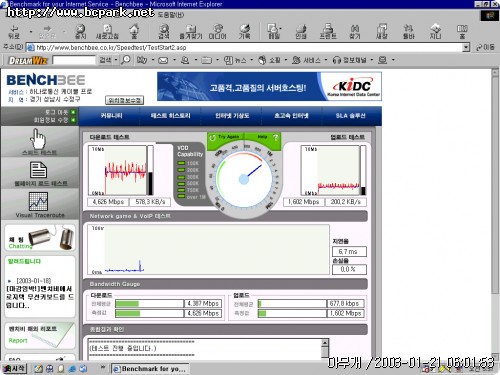
Task: Expand the 정보채널 dropdown arrow
Action: pyautogui.click(x=372, y=60)
